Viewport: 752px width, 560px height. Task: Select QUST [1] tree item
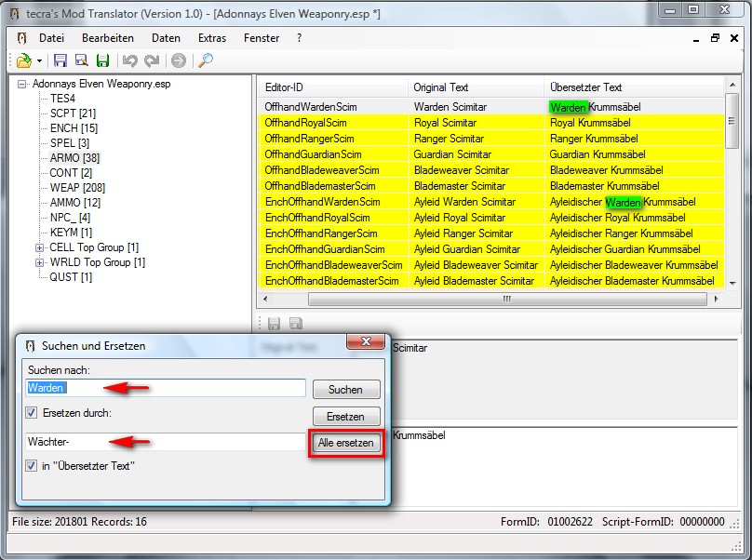coord(71,277)
